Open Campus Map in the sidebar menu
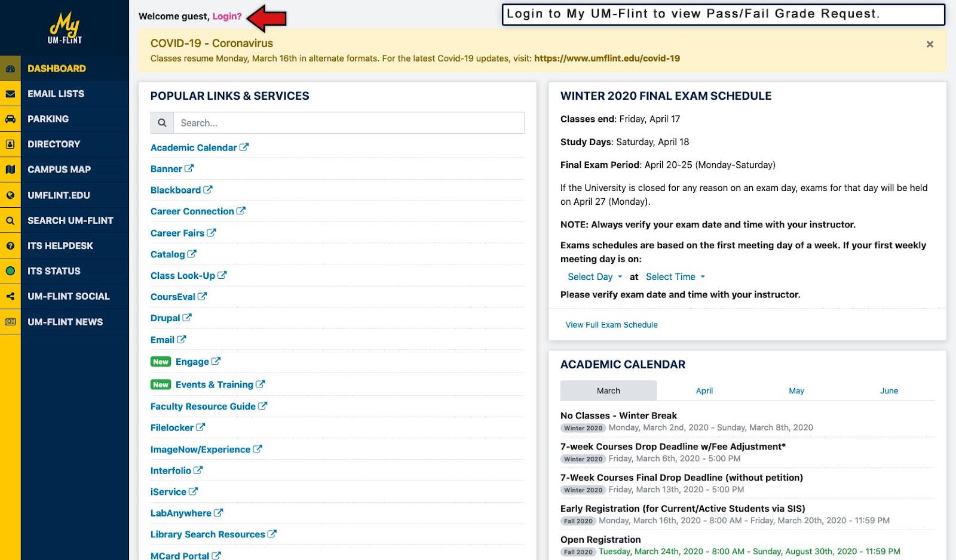 [x=59, y=170]
